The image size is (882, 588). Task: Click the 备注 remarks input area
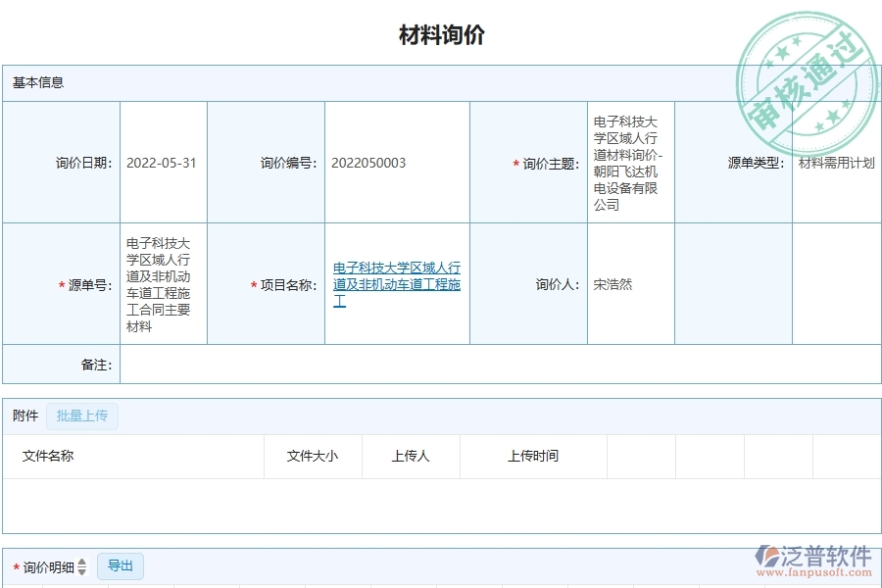point(490,365)
